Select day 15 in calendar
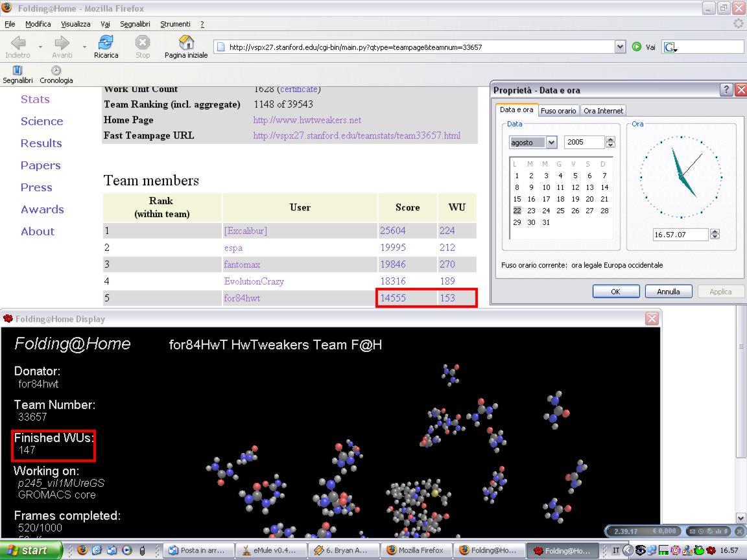Image resolution: width=747 pixels, height=560 pixels. (x=517, y=199)
